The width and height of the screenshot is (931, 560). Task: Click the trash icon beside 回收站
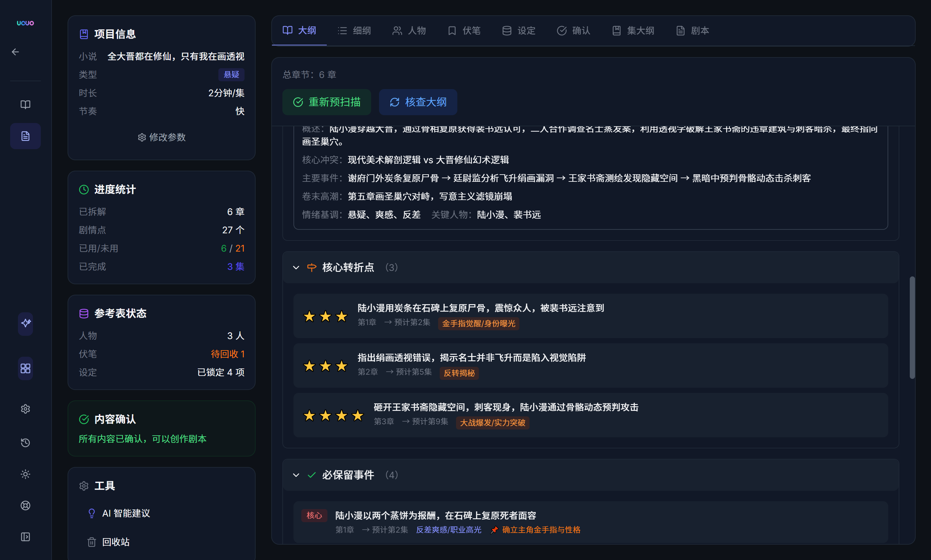coord(92,542)
